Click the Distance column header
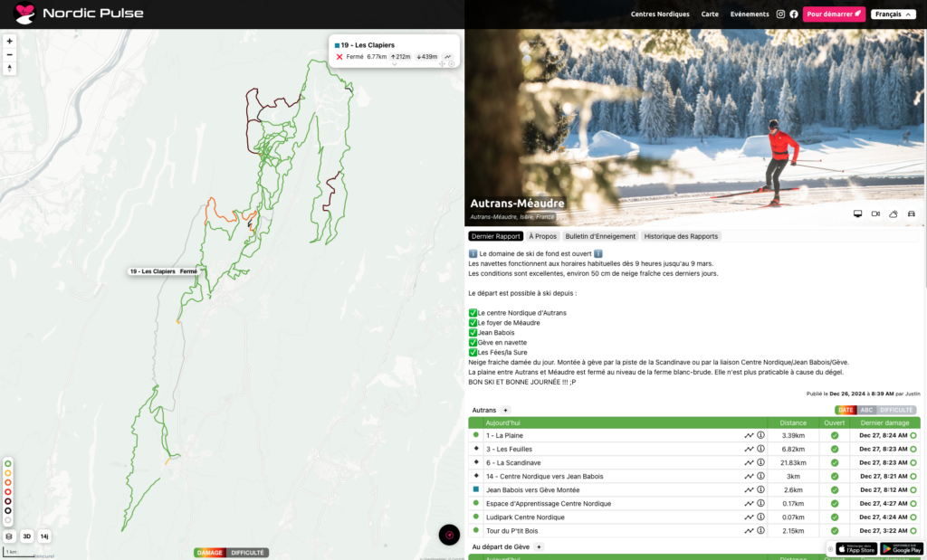This screenshot has width=927, height=560. click(793, 423)
